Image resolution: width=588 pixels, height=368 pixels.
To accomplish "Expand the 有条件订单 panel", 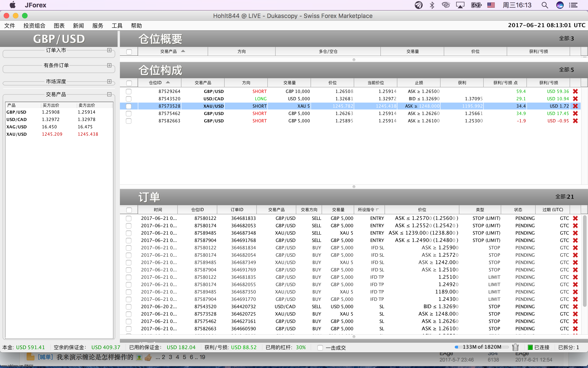I will point(109,66).
